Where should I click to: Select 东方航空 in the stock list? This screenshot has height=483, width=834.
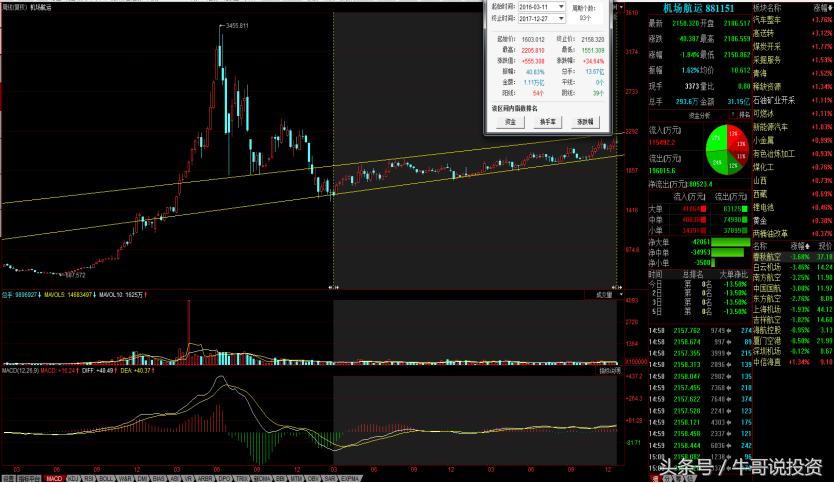click(793, 298)
